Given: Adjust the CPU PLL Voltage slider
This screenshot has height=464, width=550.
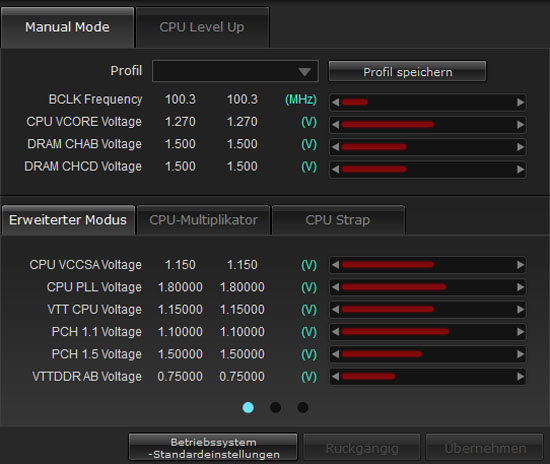Looking at the screenshot, I should tap(428, 287).
